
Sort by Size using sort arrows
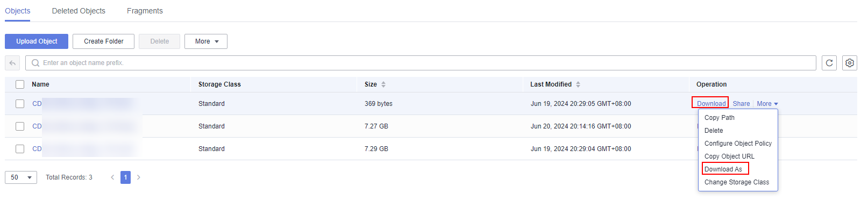[x=383, y=84]
